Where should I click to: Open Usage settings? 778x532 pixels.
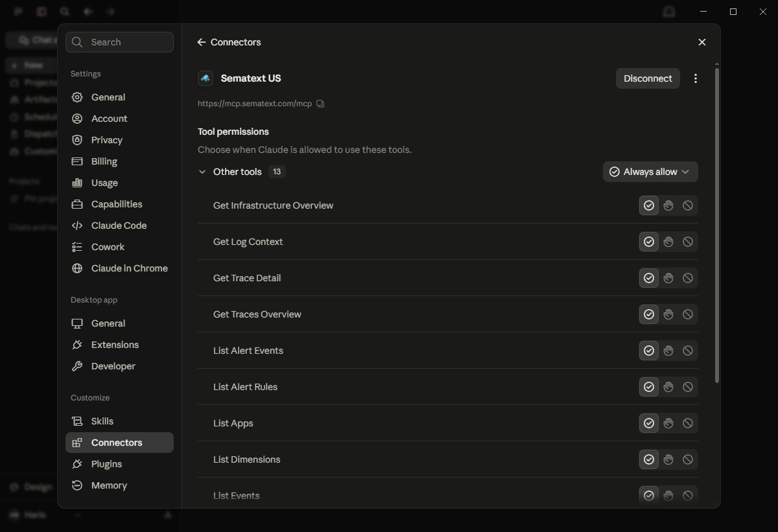(119, 183)
